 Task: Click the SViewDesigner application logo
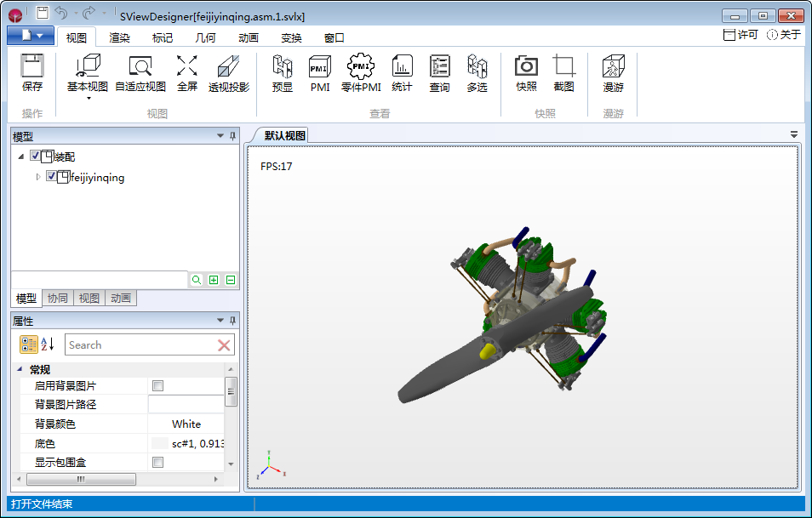[15, 15]
